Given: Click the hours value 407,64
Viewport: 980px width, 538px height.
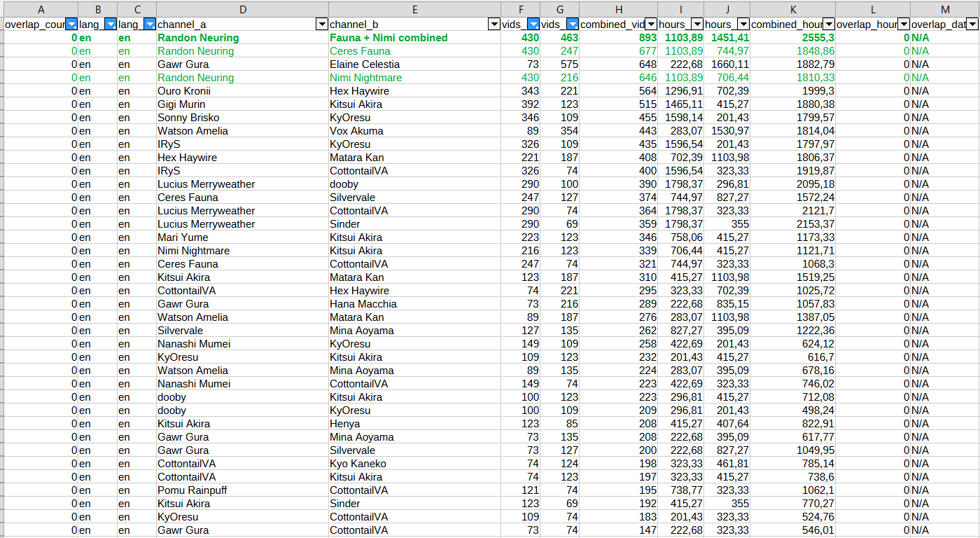Looking at the screenshot, I should click(727, 424).
